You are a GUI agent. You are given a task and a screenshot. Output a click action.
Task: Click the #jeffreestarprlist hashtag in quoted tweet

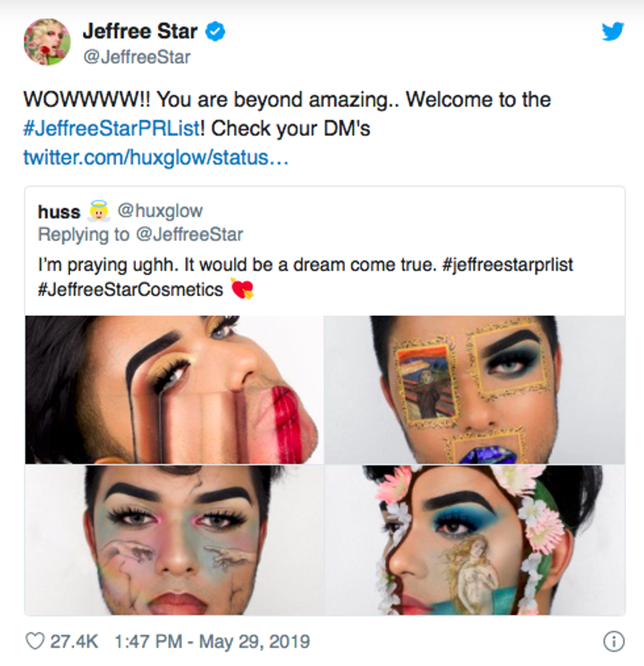click(x=507, y=265)
